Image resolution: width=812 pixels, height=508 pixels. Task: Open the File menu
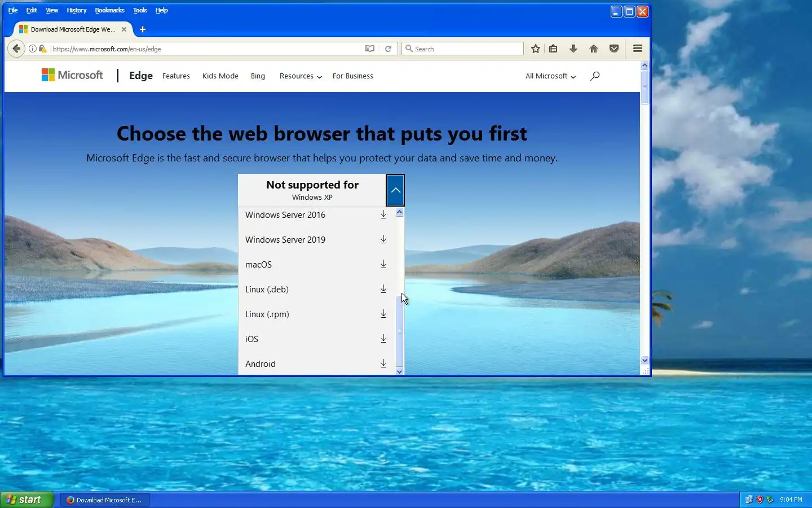click(x=13, y=10)
